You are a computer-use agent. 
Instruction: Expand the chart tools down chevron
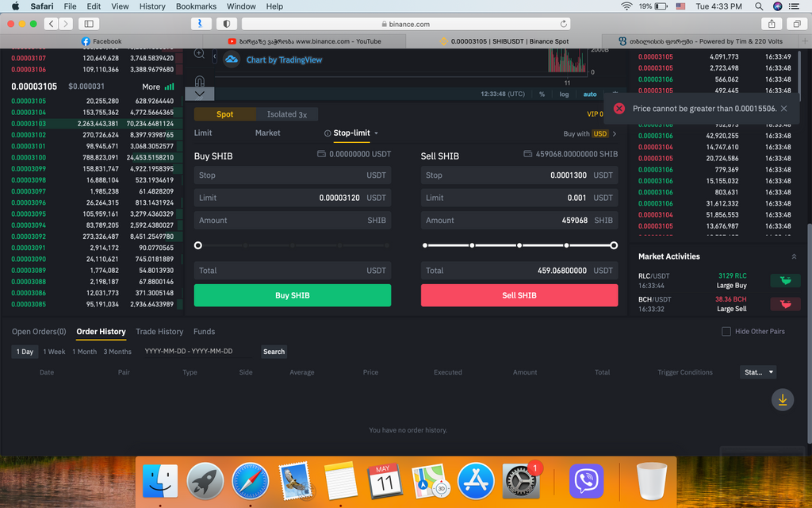(x=199, y=94)
